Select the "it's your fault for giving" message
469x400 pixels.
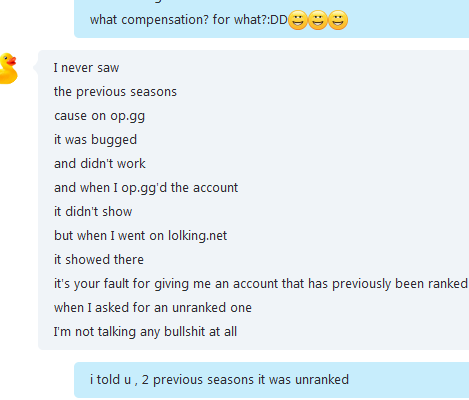pos(261,284)
